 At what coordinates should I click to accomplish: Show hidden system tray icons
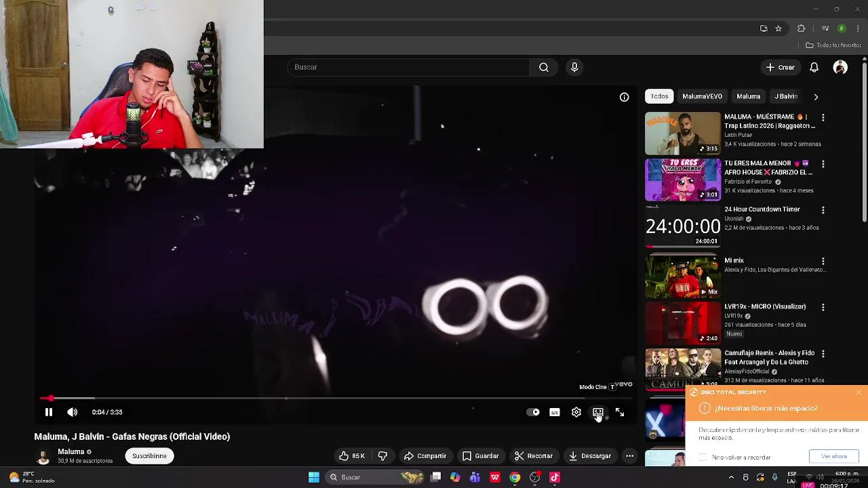[x=731, y=477]
